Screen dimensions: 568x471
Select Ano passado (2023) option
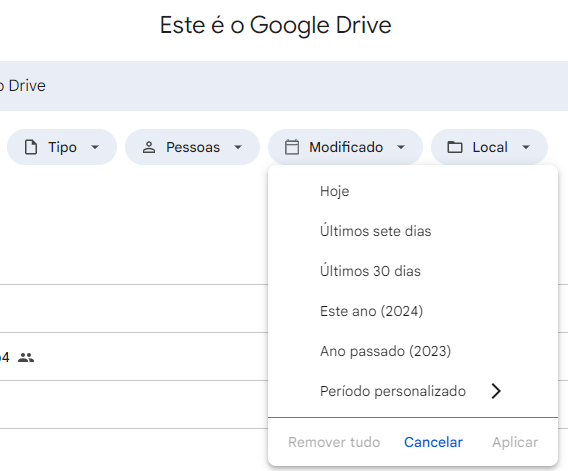click(413, 351)
